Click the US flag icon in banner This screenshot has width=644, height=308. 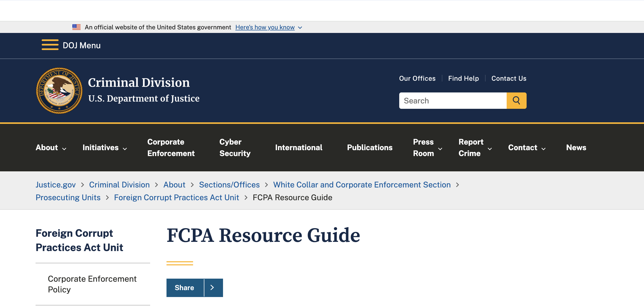(x=76, y=27)
